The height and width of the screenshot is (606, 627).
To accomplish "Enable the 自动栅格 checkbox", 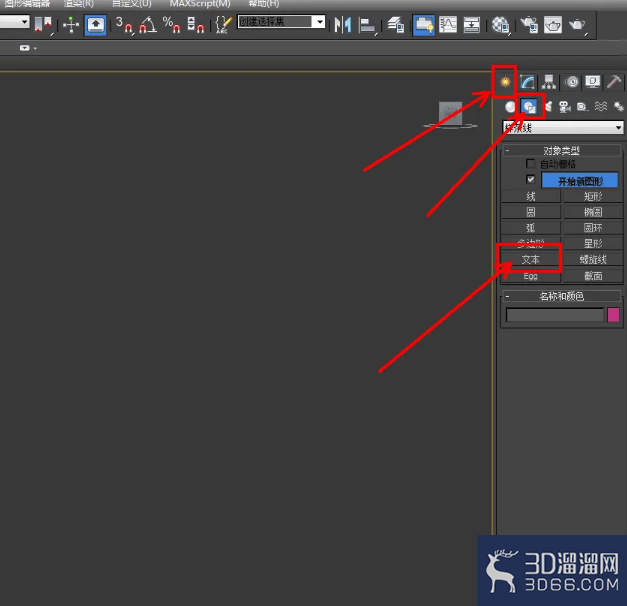I will point(530,164).
